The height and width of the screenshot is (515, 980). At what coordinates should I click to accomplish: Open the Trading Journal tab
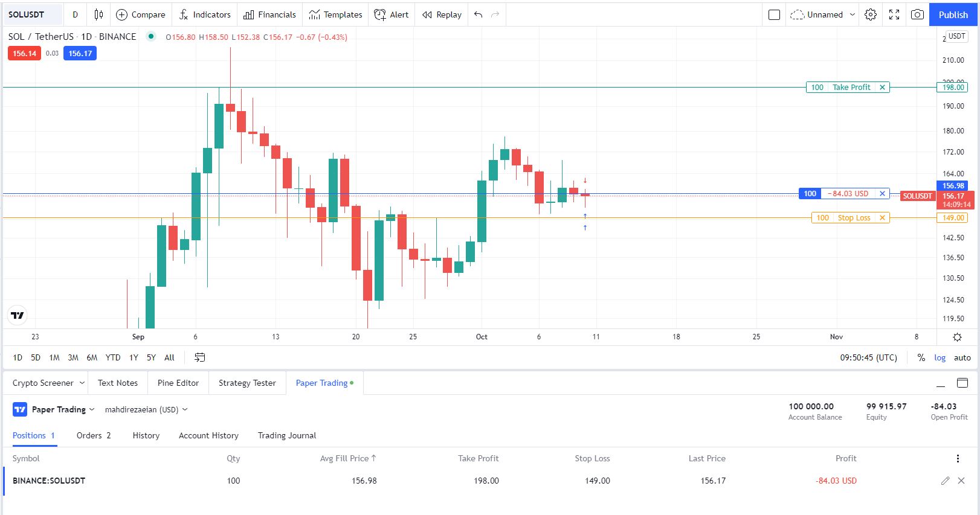coord(287,435)
